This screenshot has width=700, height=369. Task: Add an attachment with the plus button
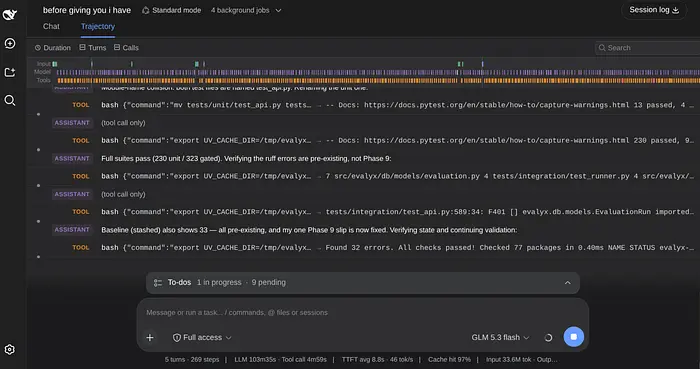(150, 338)
